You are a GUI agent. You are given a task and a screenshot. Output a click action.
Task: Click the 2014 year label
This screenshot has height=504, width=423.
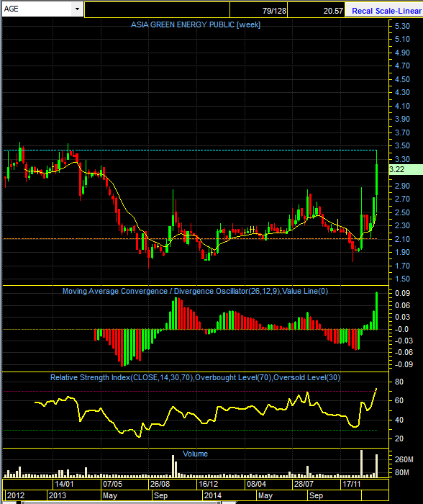click(213, 495)
